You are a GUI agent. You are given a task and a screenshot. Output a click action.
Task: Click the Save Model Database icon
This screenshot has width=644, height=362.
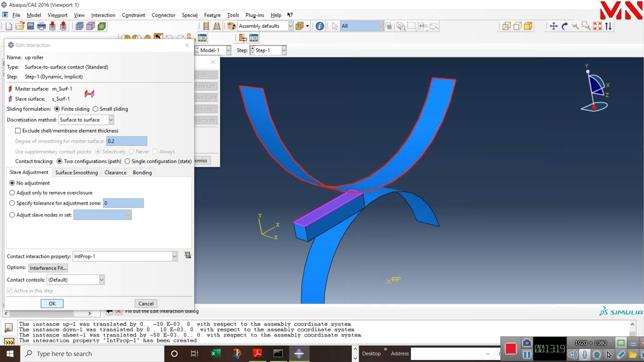tap(31, 26)
